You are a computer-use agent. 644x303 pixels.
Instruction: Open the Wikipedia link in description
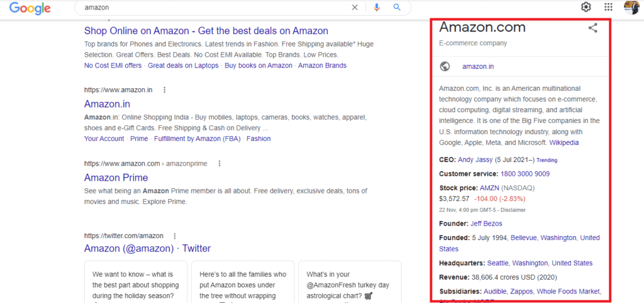pyautogui.click(x=564, y=142)
